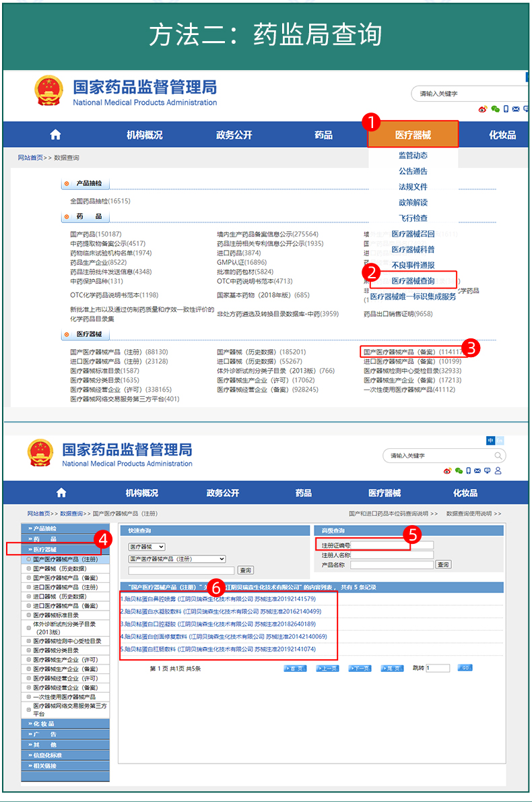Choose 公告通告 from the 医疗器械 dropdown menu
This screenshot has width=532, height=802.
413,171
